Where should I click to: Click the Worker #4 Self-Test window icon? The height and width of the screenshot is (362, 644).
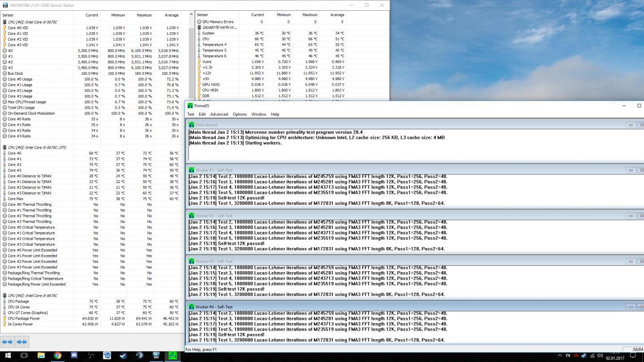click(192, 307)
